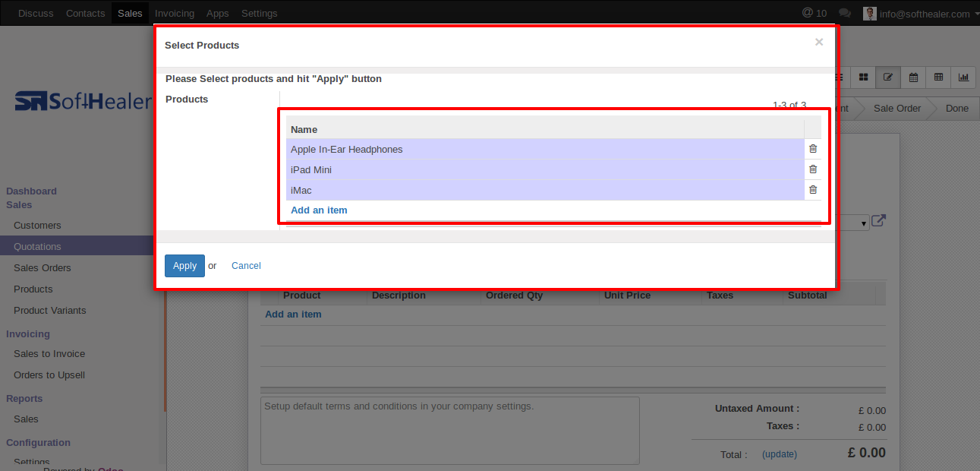Open the @ 10 mentions notifications

(x=815, y=13)
